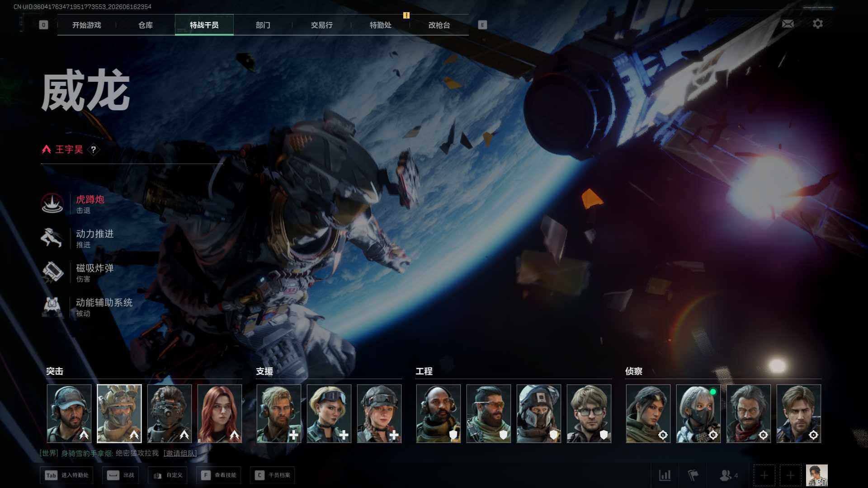Select the highlighted tan-helmet assault operator

(119, 413)
